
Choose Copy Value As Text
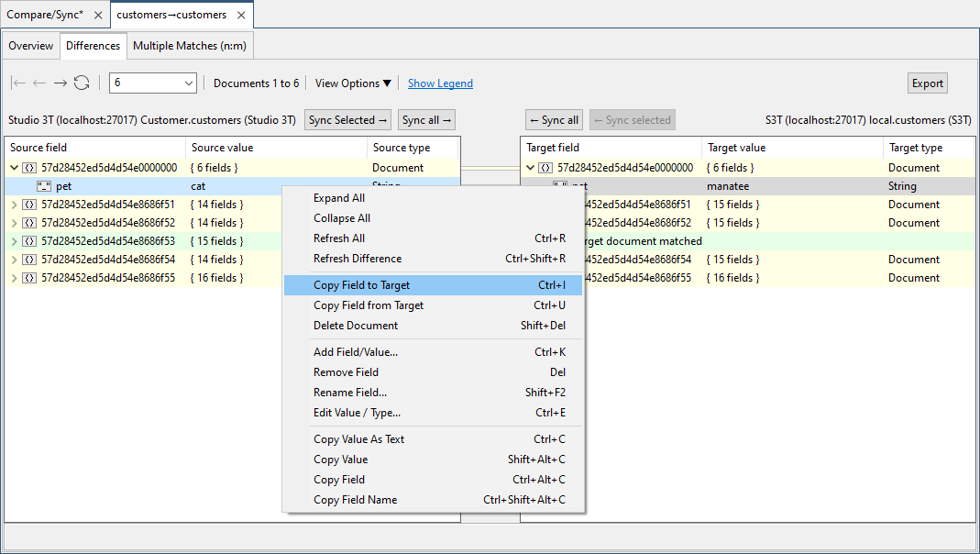point(433,439)
